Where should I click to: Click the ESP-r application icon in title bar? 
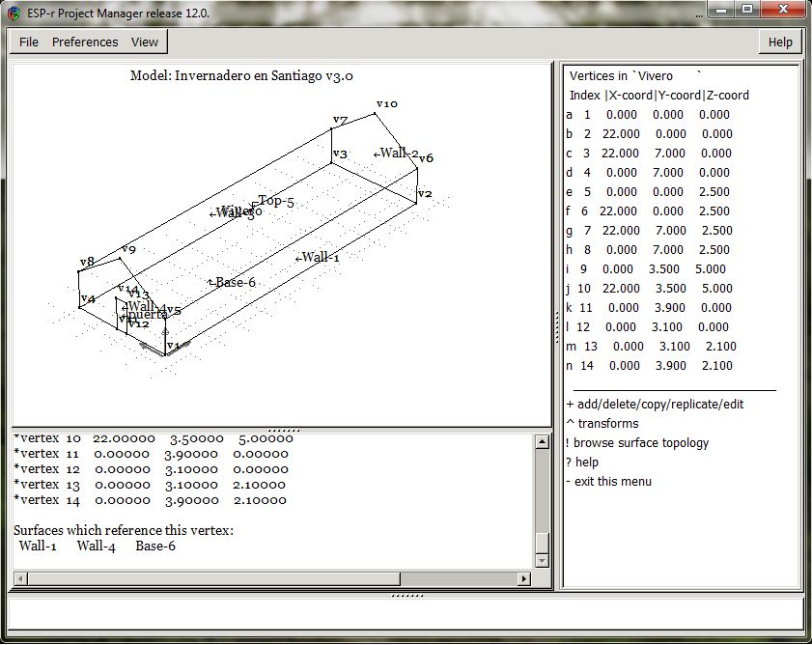coord(13,13)
